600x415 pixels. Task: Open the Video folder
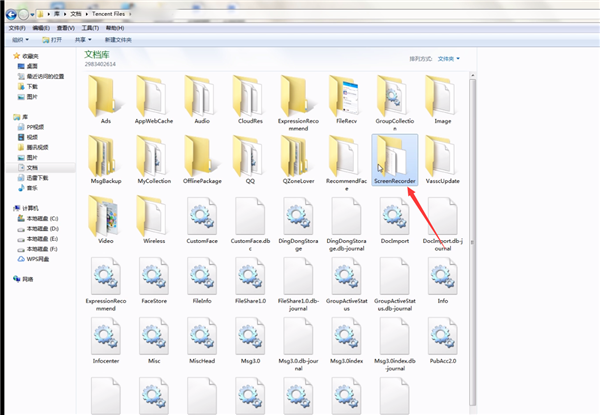click(x=106, y=220)
